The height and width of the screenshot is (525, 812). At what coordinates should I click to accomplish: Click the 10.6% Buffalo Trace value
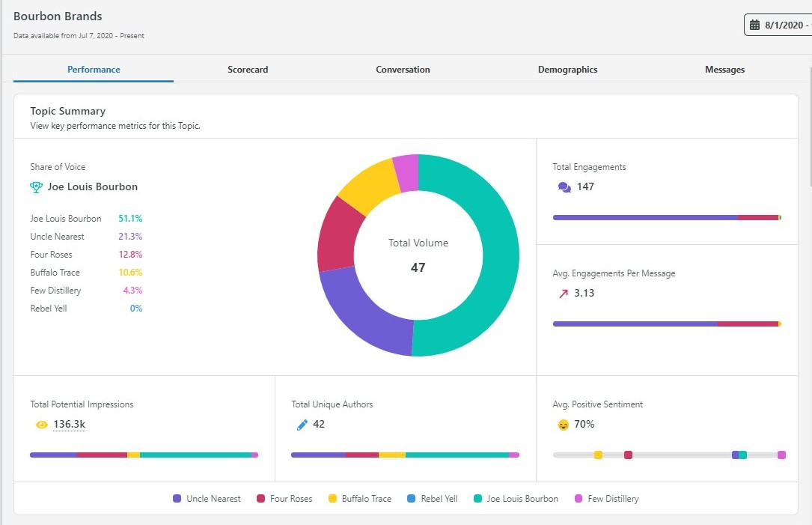click(x=130, y=273)
